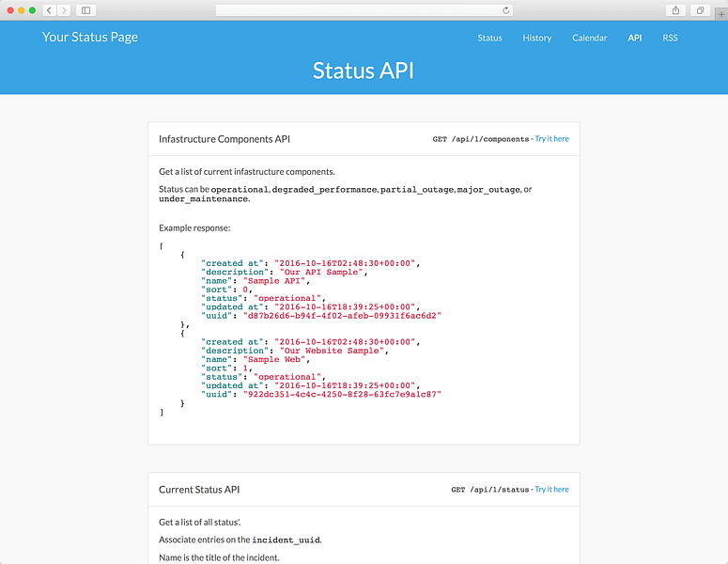Screen dimensions: 728x564
Task: Close the window with red button
Action: pyautogui.click(x=10, y=10)
